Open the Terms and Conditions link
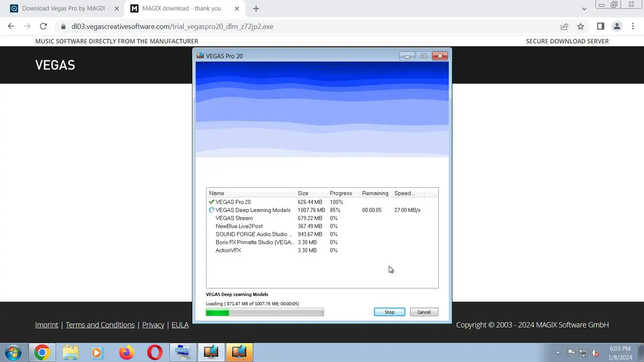The image size is (644, 362). (x=100, y=325)
